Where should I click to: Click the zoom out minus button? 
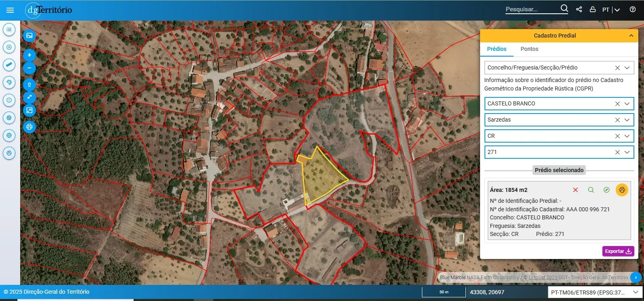pyautogui.click(x=29, y=68)
